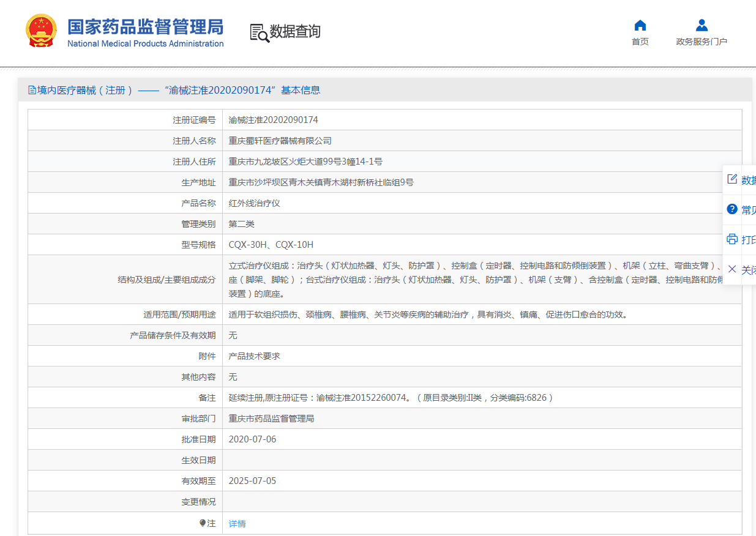Click the 关闭 side panel label
The image size is (756, 536).
tap(749, 270)
